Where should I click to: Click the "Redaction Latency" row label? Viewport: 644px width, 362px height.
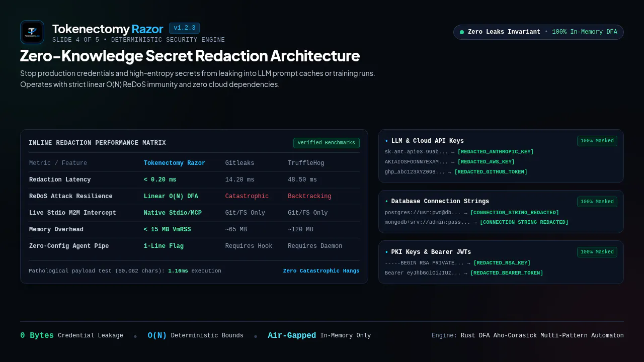60,179
